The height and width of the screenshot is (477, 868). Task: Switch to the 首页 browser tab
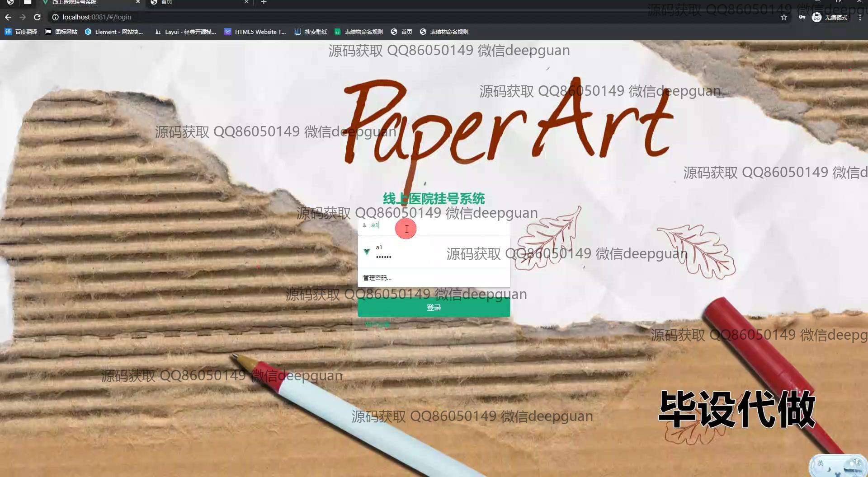(x=199, y=2)
